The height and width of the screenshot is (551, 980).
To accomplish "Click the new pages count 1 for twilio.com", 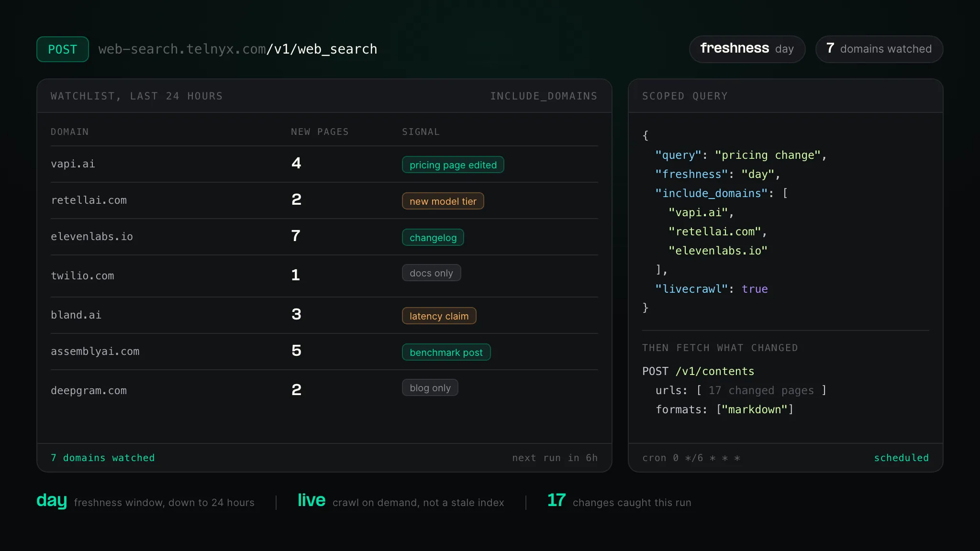I will click(x=295, y=275).
